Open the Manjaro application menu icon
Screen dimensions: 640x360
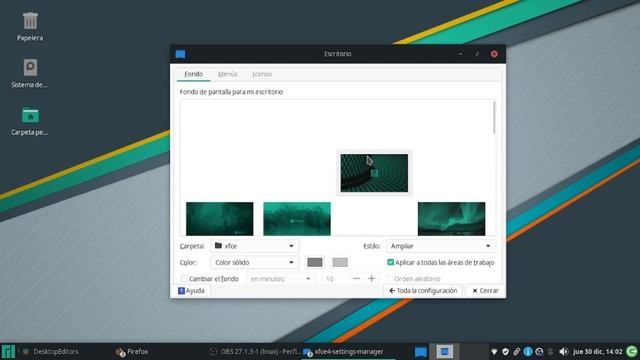(x=8, y=351)
